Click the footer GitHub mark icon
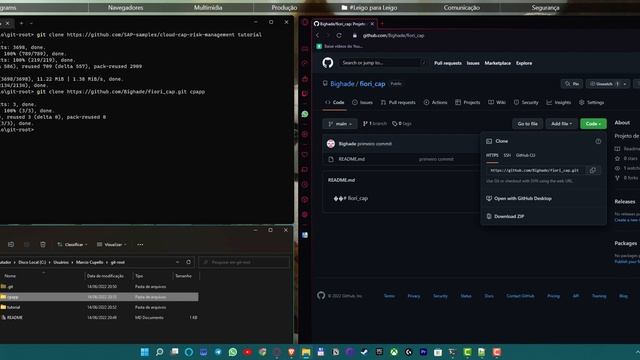Viewport: 640px width, 360px height. pyautogui.click(x=321, y=296)
